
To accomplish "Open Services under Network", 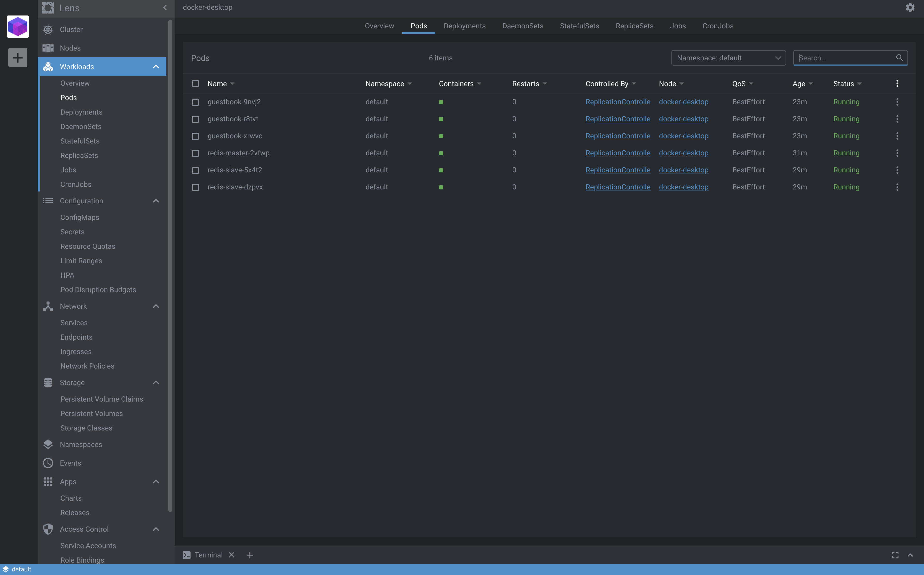I will [x=74, y=323].
